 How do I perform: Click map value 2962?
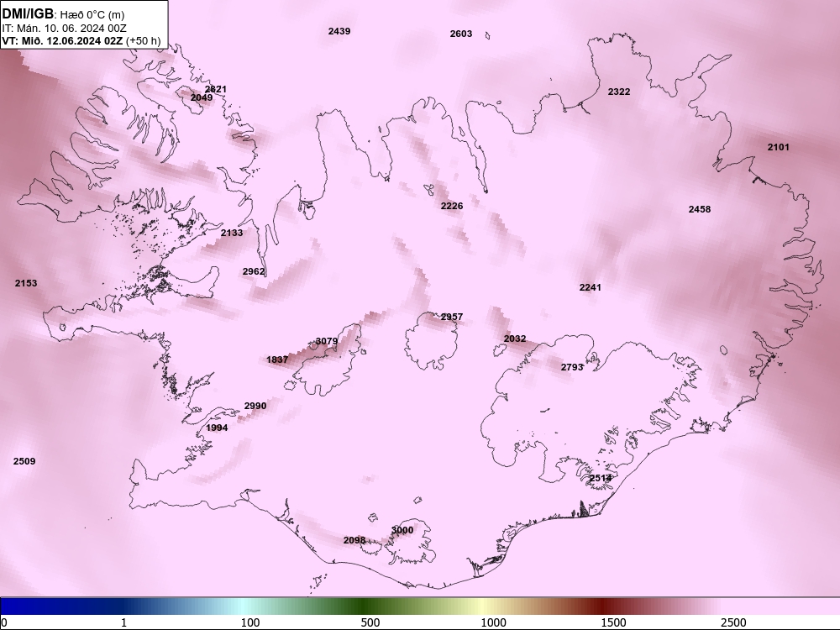click(x=254, y=271)
